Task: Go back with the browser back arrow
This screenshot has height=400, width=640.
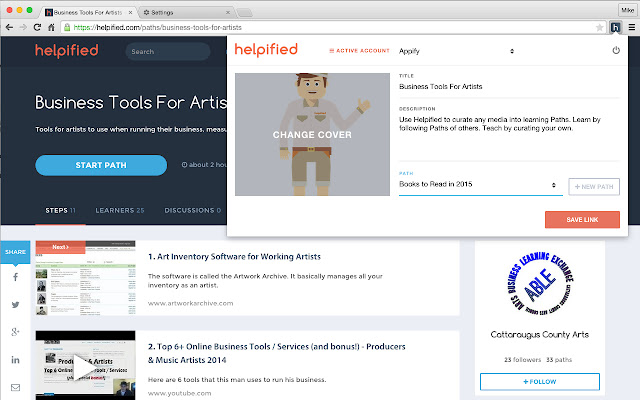Action: click(x=9, y=27)
